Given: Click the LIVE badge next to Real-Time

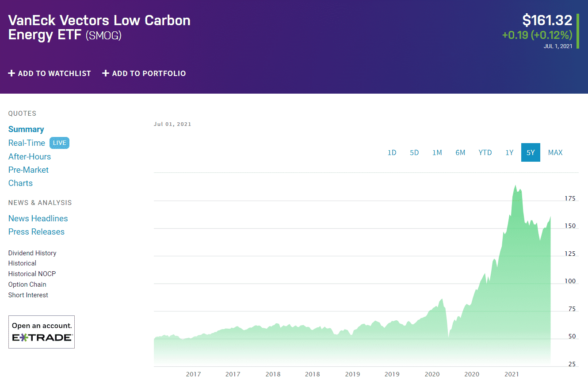Looking at the screenshot, I should click(x=59, y=143).
